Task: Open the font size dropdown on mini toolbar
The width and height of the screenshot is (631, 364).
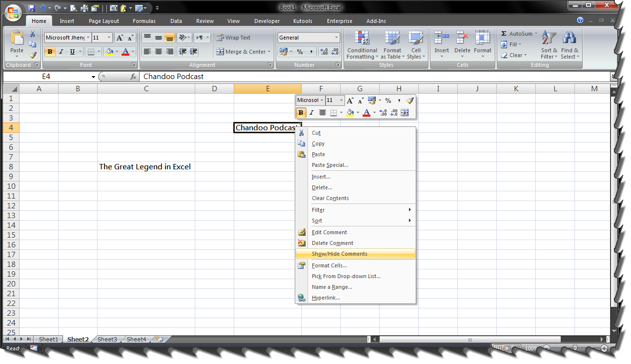Action: coord(340,101)
